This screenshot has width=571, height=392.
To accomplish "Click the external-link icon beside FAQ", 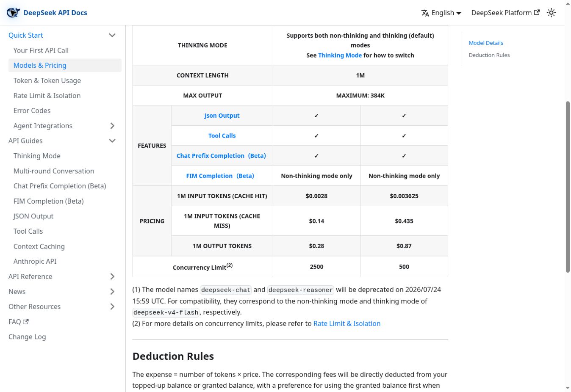I will point(26,322).
